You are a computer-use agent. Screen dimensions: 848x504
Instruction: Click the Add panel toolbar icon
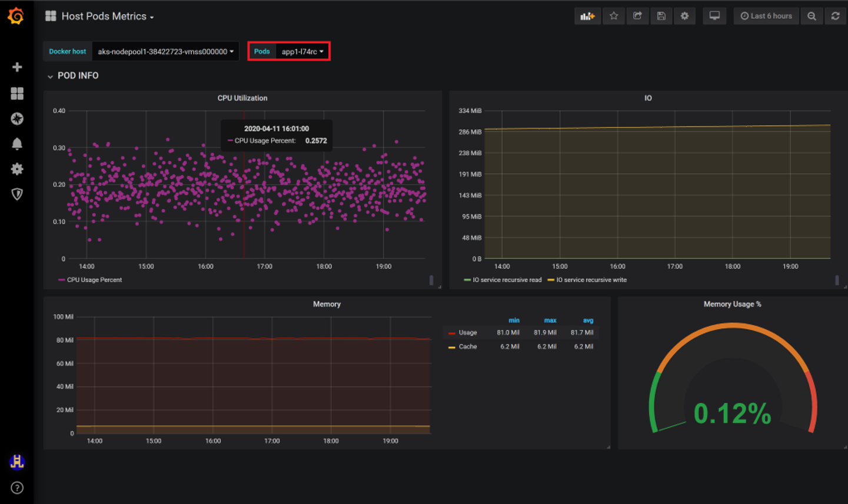pyautogui.click(x=587, y=16)
